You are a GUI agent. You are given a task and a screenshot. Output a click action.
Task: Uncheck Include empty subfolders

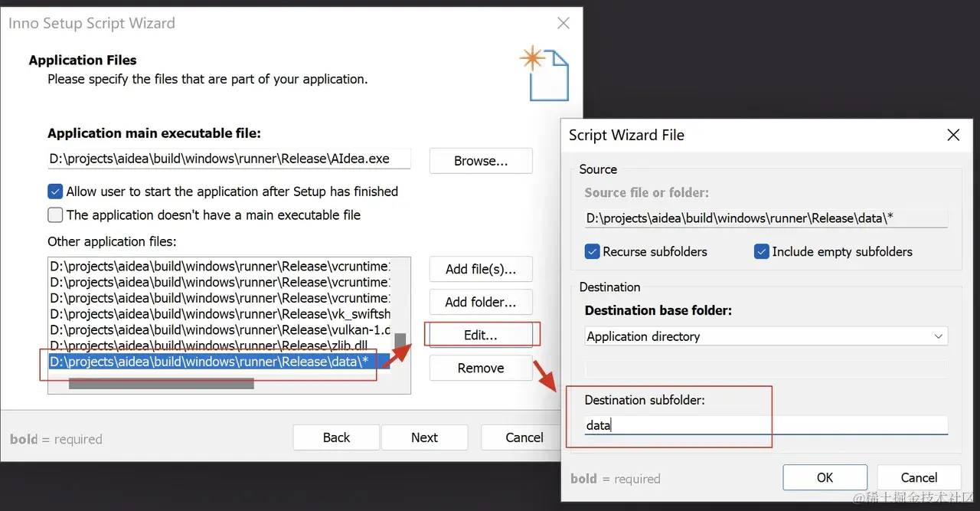click(761, 251)
